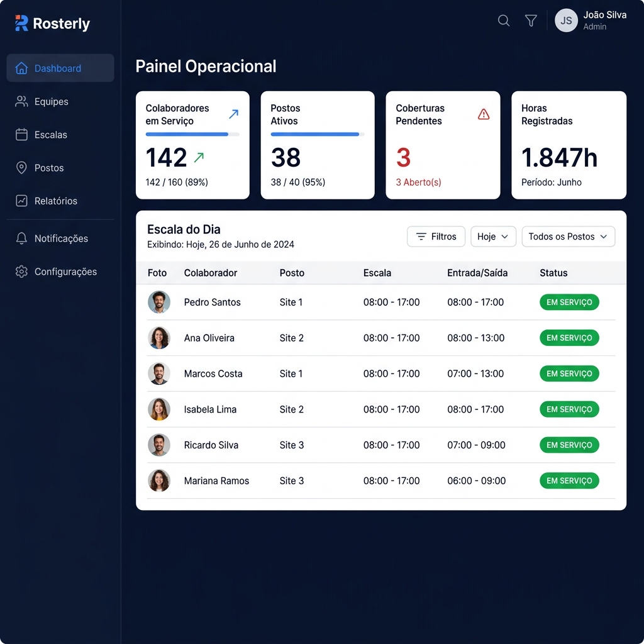Viewport: 644px width, 644px height.
Task: Open the Dashboard menu item
Action: (x=60, y=68)
